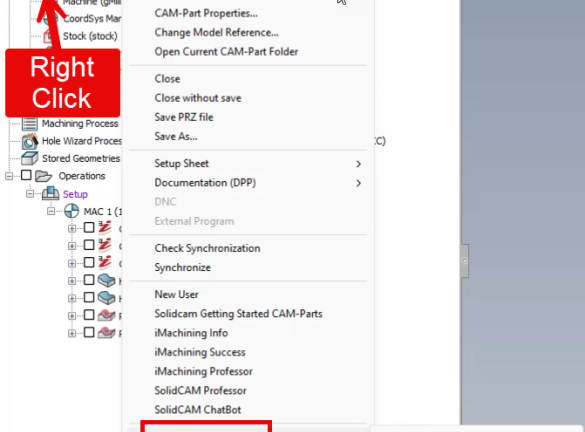Screen dimensions: 585x432
Task: Expand Setup Sheet submenu arrow
Action: (358, 164)
